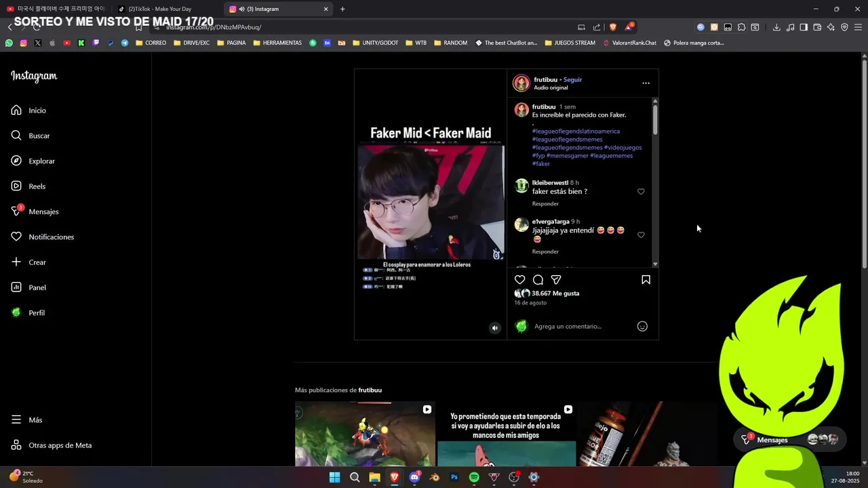
Task: Open Otras apps de Meta
Action: pos(51,445)
